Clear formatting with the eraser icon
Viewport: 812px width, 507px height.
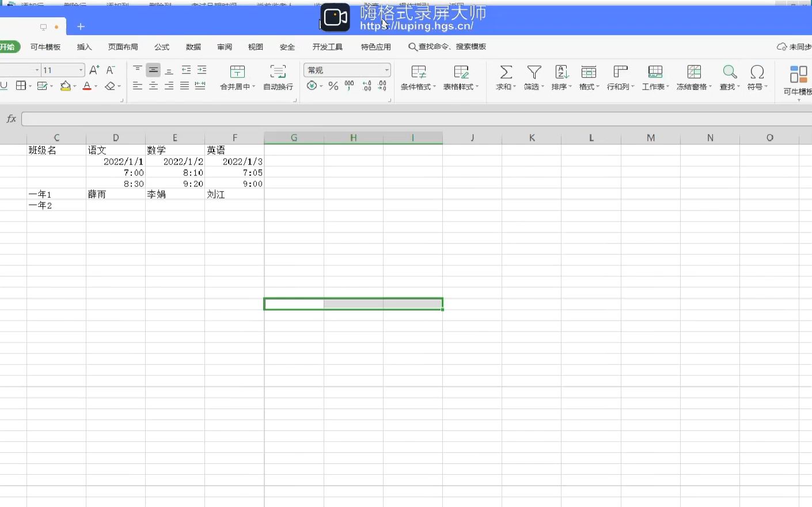click(x=110, y=86)
